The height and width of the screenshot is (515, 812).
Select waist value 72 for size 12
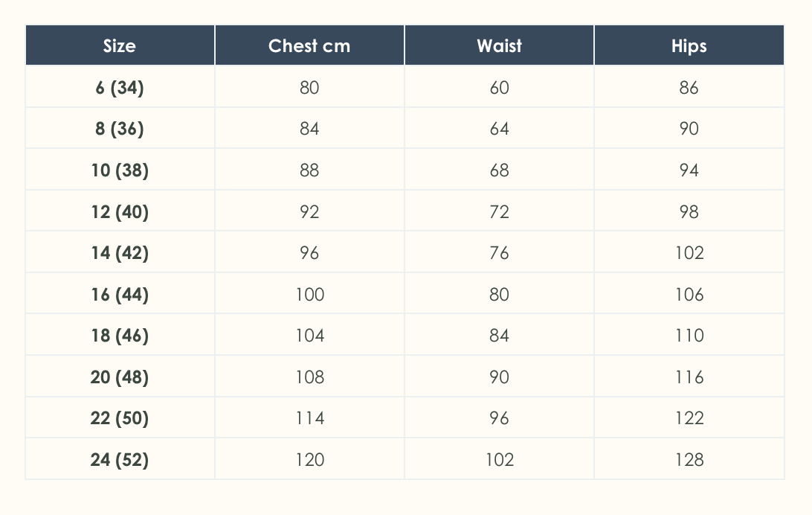pyautogui.click(x=499, y=212)
